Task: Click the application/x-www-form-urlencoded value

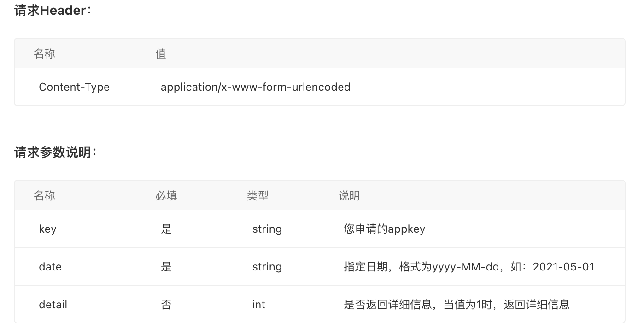Action: tap(255, 87)
